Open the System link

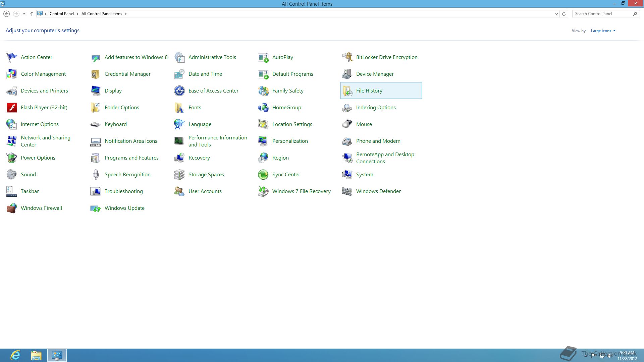pos(365,175)
